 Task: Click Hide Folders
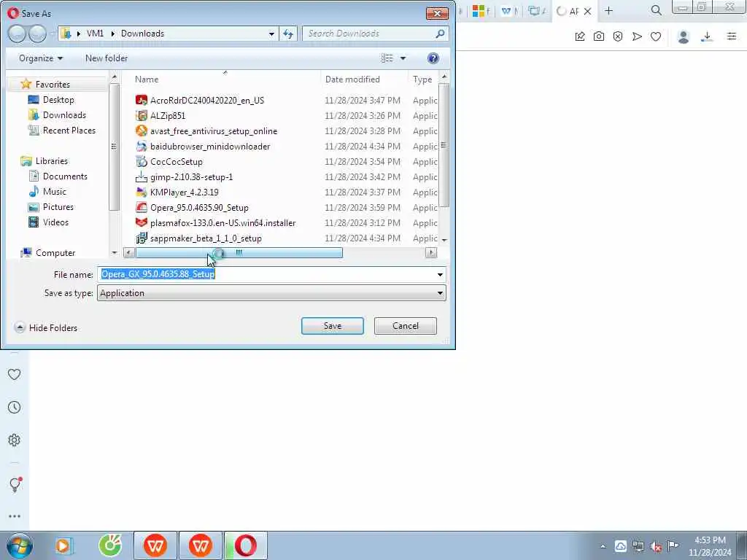46,327
